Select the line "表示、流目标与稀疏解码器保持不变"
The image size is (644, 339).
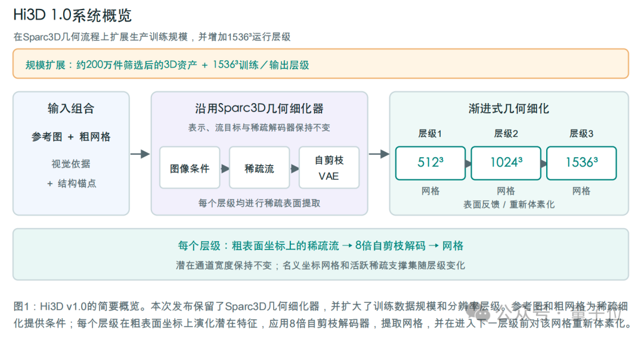pyautogui.click(x=259, y=127)
